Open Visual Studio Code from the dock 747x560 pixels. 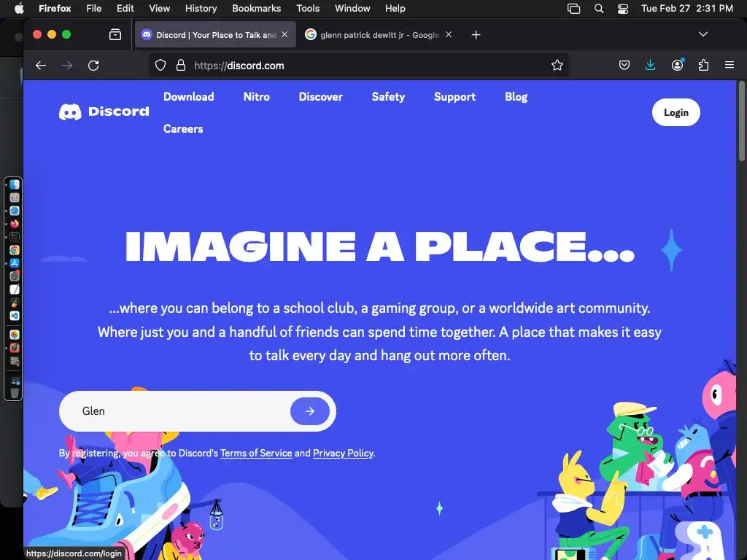click(15, 316)
